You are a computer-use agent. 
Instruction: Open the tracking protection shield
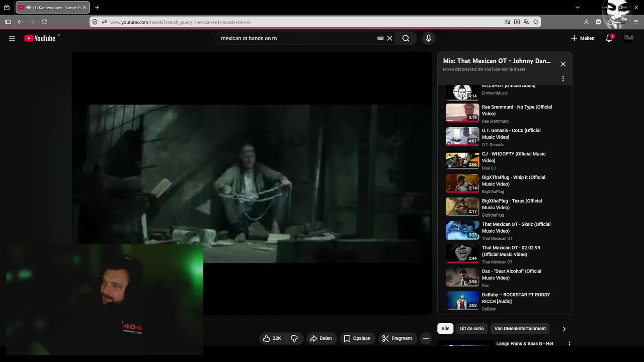coord(95,22)
